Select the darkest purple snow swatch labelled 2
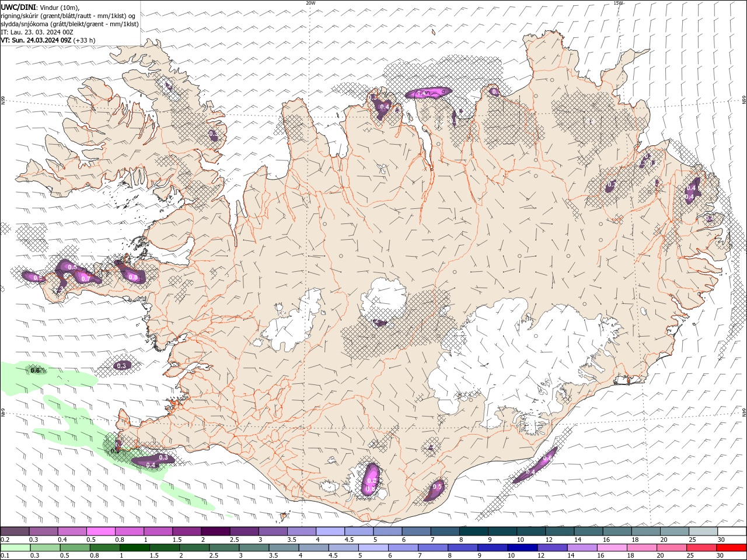 [x=215, y=531]
